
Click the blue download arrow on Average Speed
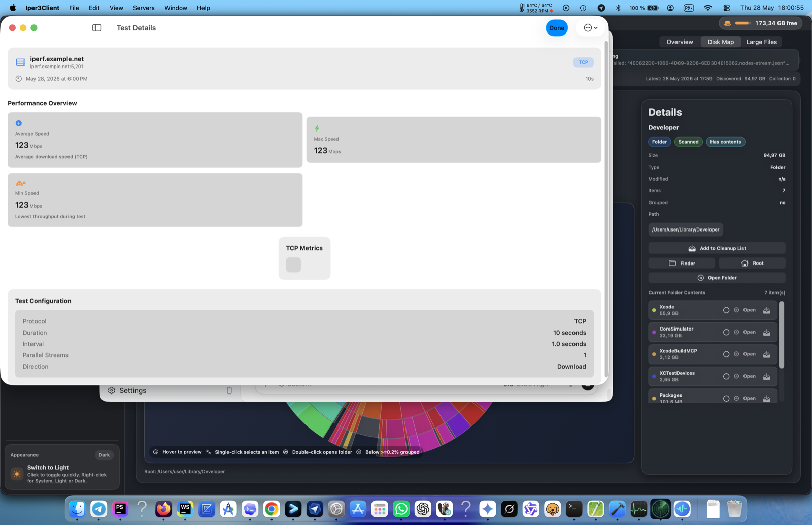tap(19, 123)
